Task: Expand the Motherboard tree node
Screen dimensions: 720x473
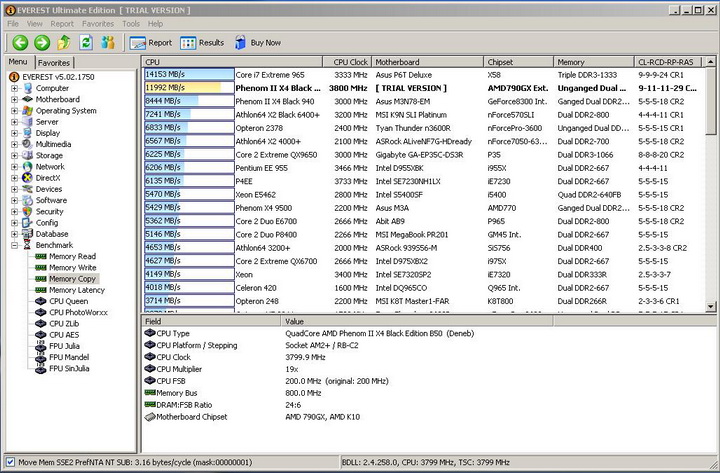Action: [14, 99]
